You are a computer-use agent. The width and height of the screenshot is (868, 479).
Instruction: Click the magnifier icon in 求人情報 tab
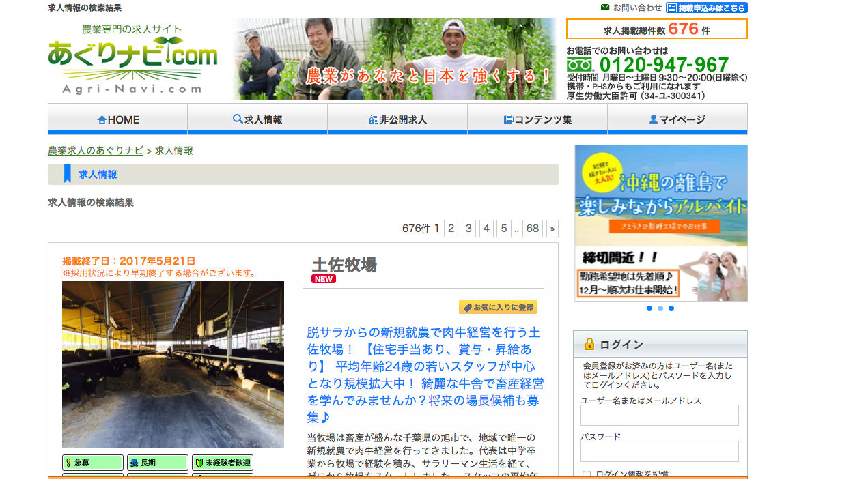238,119
